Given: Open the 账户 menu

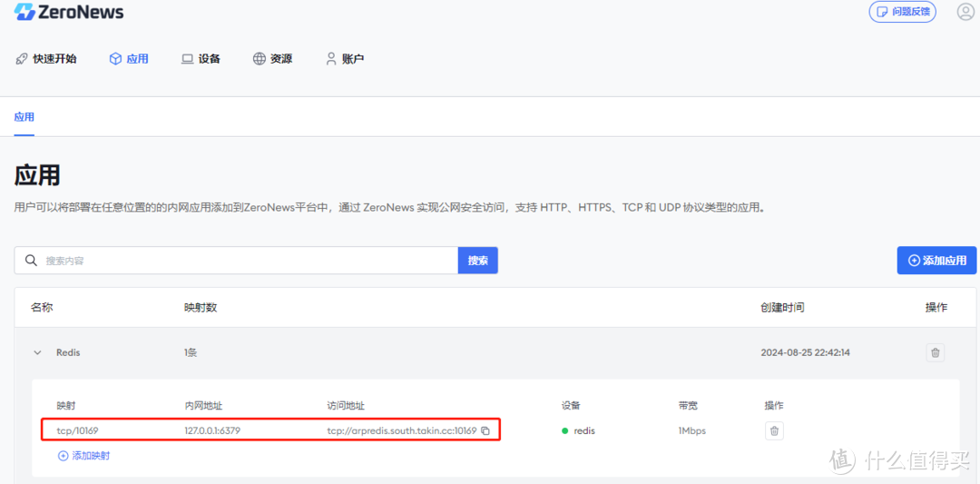Looking at the screenshot, I should point(345,59).
